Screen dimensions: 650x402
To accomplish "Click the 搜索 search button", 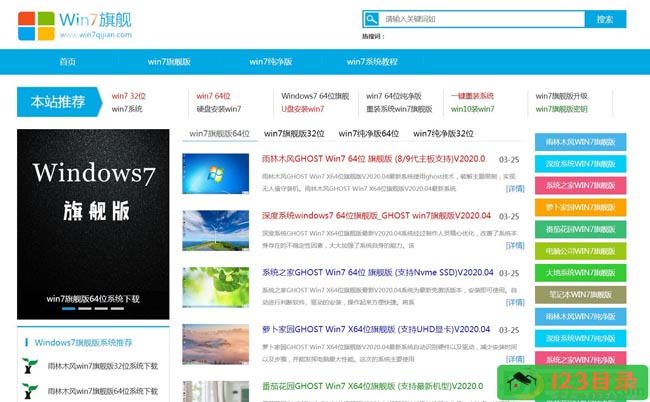I will [605, 19].
